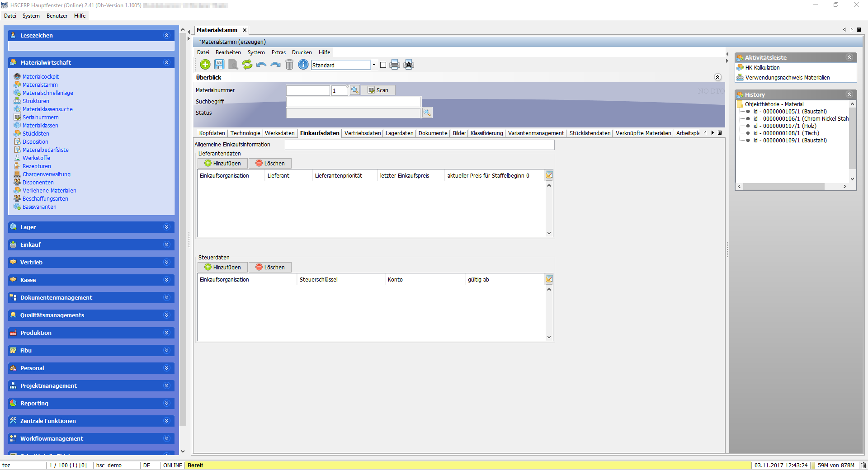Click the Suchbegriff input field
Image resolution: width=868 pixels, height=470 pixels.
pos(353,102)
